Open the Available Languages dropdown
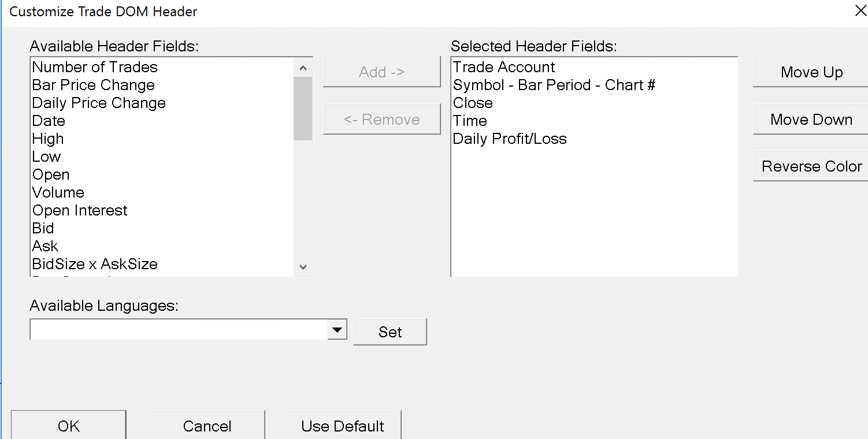This screenshot has height=439, width=868. pyautogui.click(x=337, y=330)
